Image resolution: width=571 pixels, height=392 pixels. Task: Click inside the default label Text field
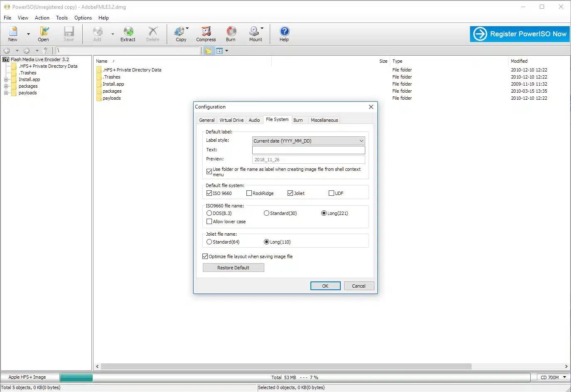point(308,150)
